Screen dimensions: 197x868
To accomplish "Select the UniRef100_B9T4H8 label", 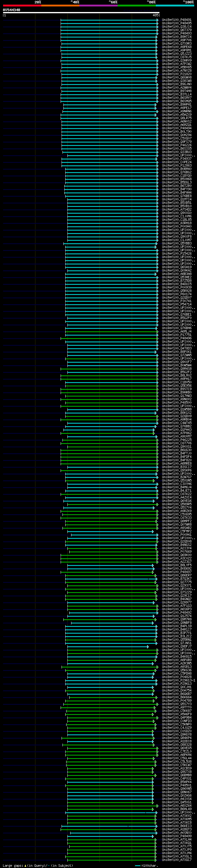I will click(x=176, y=91).
